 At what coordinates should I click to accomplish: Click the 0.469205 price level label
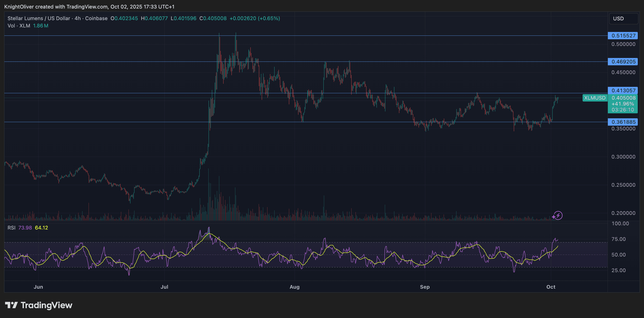623,62
